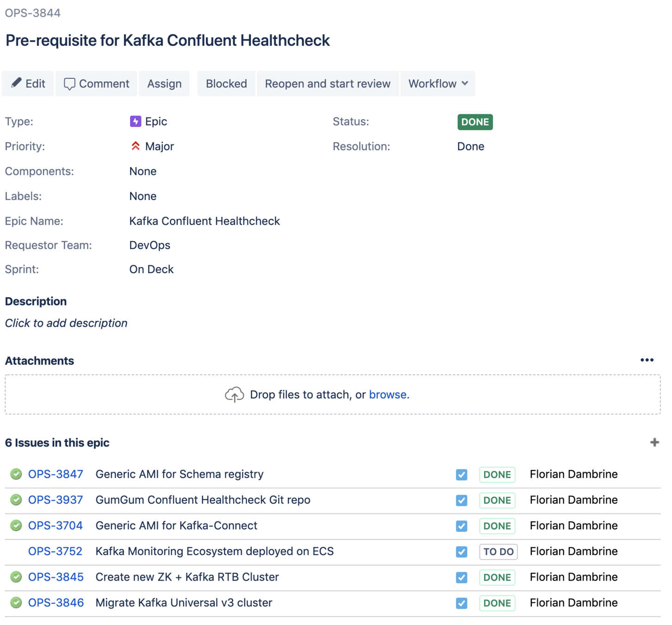Click Reopen and start review
The height and width of the screenshot is (625, 672).
(x=328, y=84)
